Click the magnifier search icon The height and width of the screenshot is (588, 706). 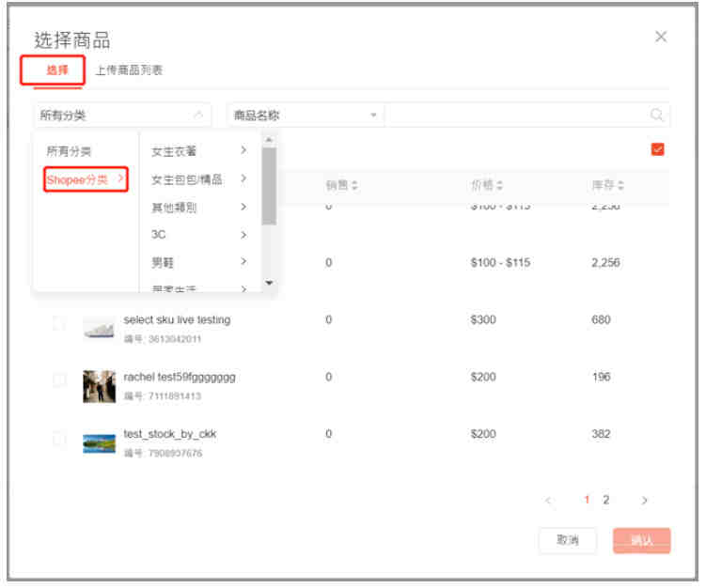point(657,116)
